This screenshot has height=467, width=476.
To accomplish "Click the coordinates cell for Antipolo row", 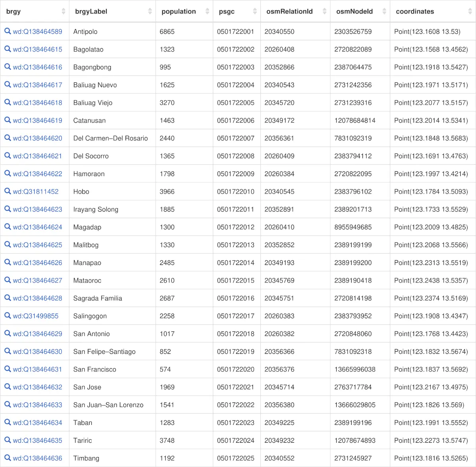I will [x=427, y=31].
